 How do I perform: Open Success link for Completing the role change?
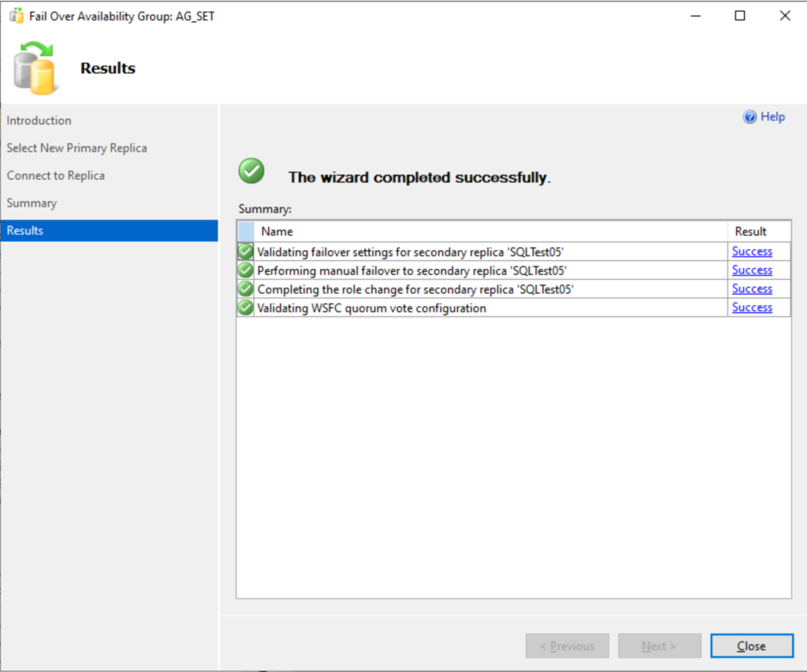[x=752, y=289]
